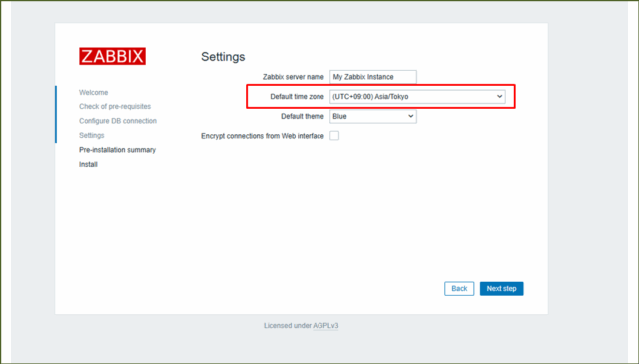Select the Settings step in sidebar
This screenshot has width=639, height=364.
click(x=92, y=135)
